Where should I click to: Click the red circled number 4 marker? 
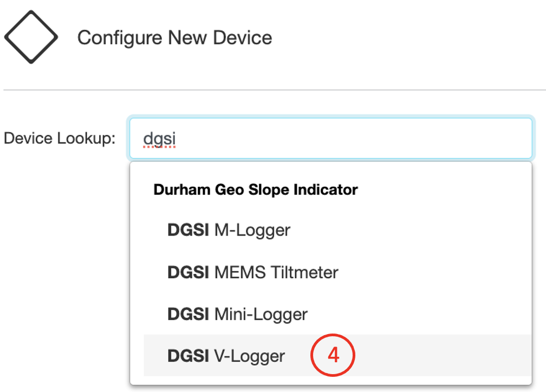(333, 355)
